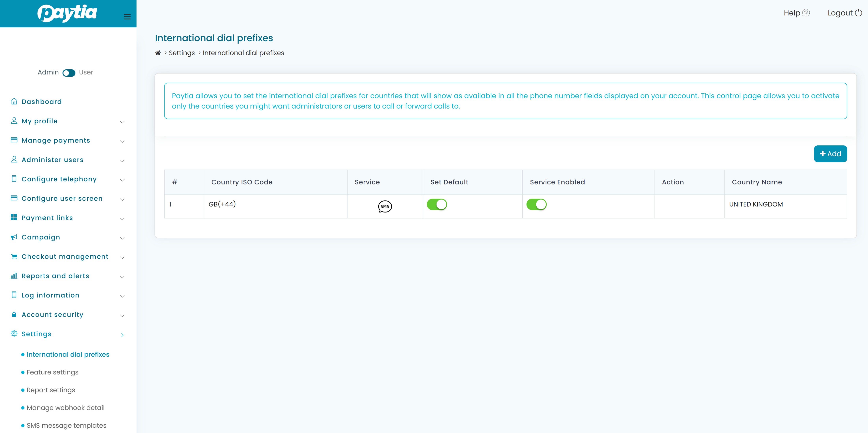Toggle Set Default for GB(+44)
Screen dimensions: 868x433
[x=437, y=204]
